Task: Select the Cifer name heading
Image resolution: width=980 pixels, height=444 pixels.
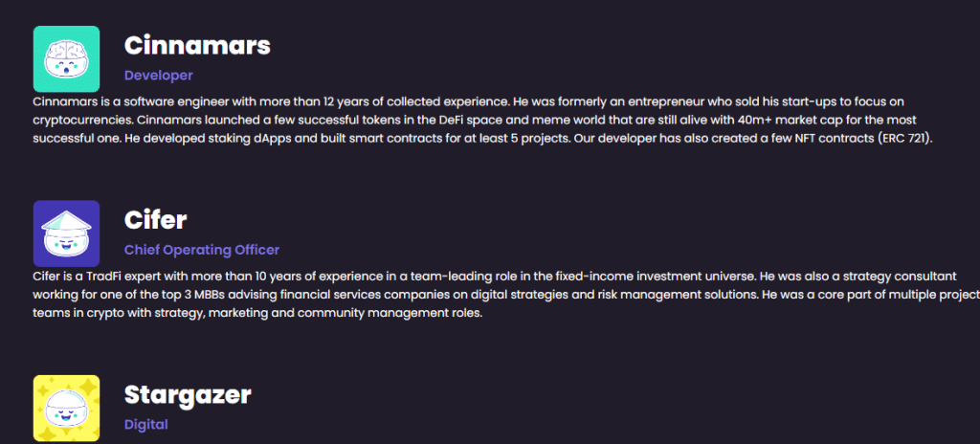Action: tap(155, 220)
